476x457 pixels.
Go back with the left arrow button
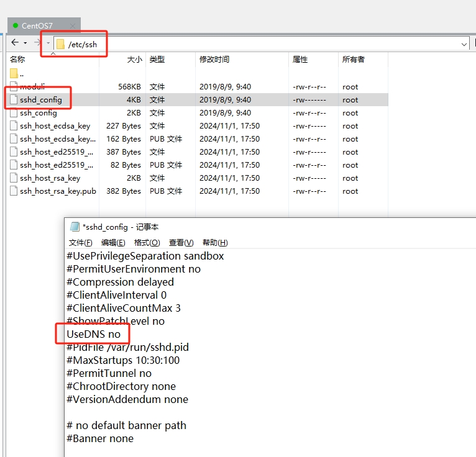tap(15, 42)
